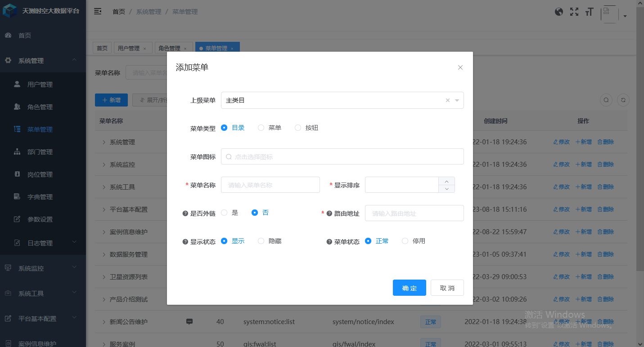
Task: Click the font size icon in header
Action: (x=589, y=12)
